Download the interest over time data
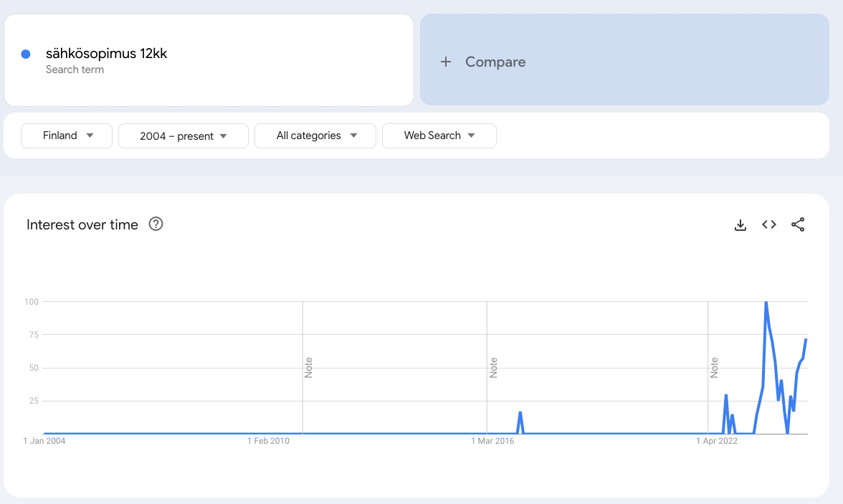This screenshot has width=843, height=504. coord(740,225)
